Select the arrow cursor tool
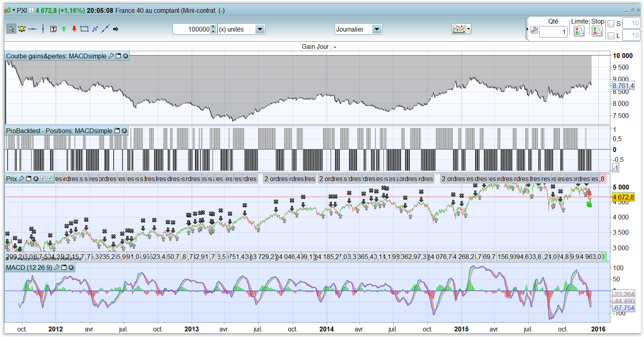The width and height of the screenshot is (644, 337). coord(11,29)
